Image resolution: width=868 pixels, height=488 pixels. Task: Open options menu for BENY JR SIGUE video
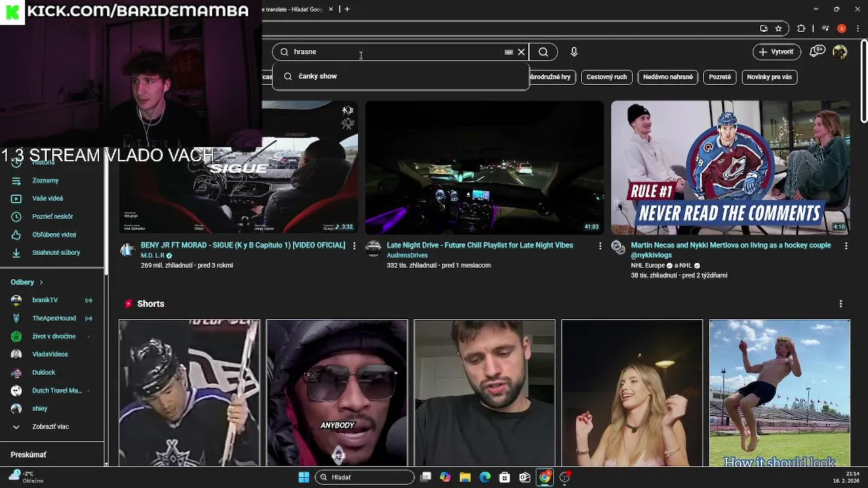(354, 245)
